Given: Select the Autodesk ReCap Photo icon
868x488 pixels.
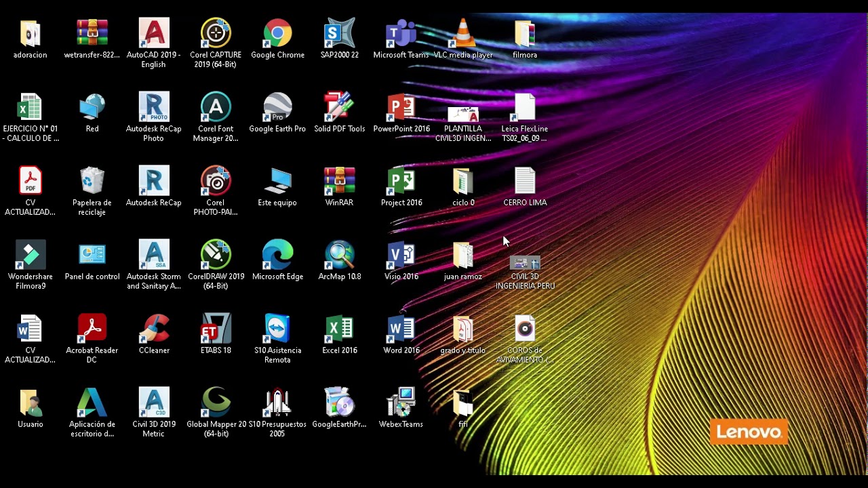Looking at the screenshot, I should [x=154, y=107].
